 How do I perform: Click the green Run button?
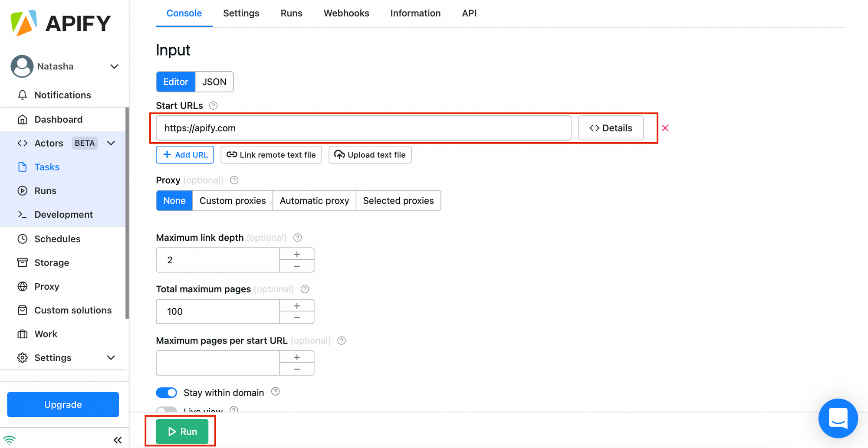click(x=182, y=432)
